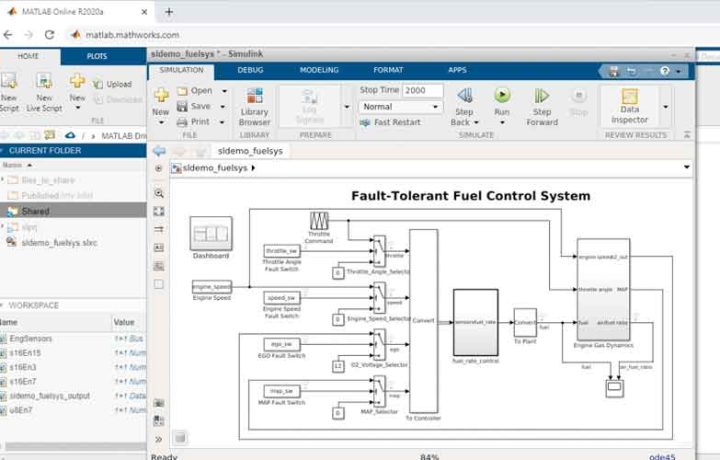Screen dimensions: 720x460
Task: Click the Step Back icon
Action: point(463,98)
